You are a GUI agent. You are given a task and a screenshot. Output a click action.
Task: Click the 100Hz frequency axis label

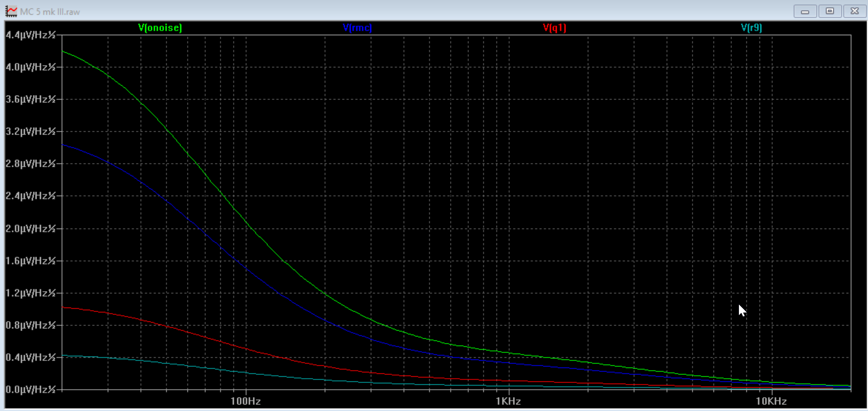245,401
